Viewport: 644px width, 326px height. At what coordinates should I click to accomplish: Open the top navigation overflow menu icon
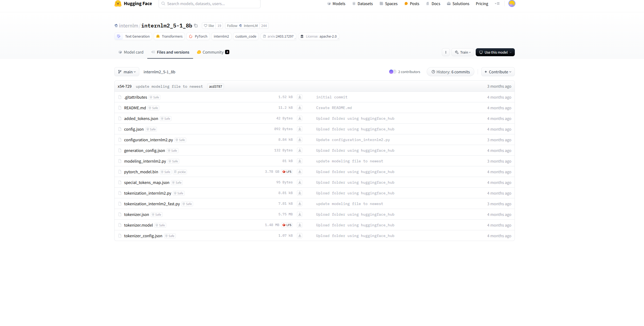pyautogui.click(x=497, y=3)
